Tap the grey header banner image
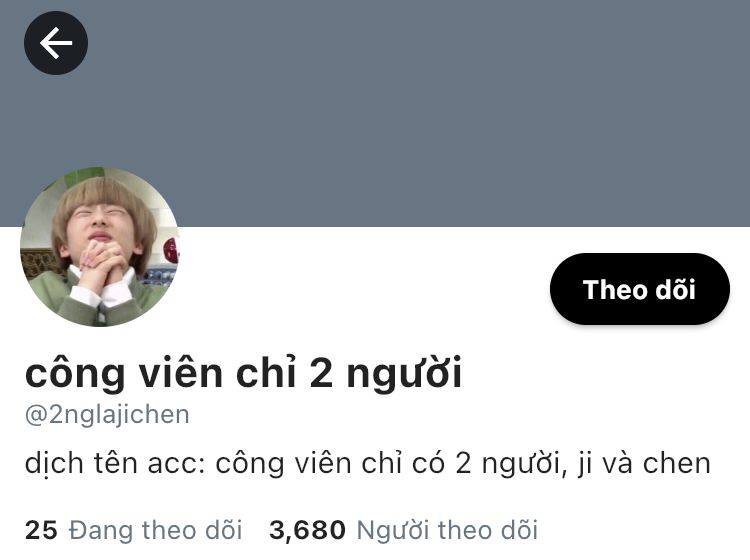The height and width of the screenshot is (560, 750). click(375, 113)
